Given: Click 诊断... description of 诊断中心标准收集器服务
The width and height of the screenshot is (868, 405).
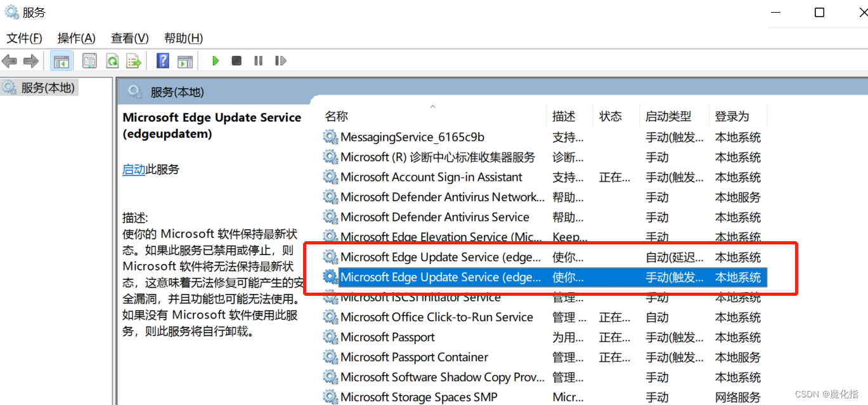Looking at the screenshot, I should click(568, 157).
